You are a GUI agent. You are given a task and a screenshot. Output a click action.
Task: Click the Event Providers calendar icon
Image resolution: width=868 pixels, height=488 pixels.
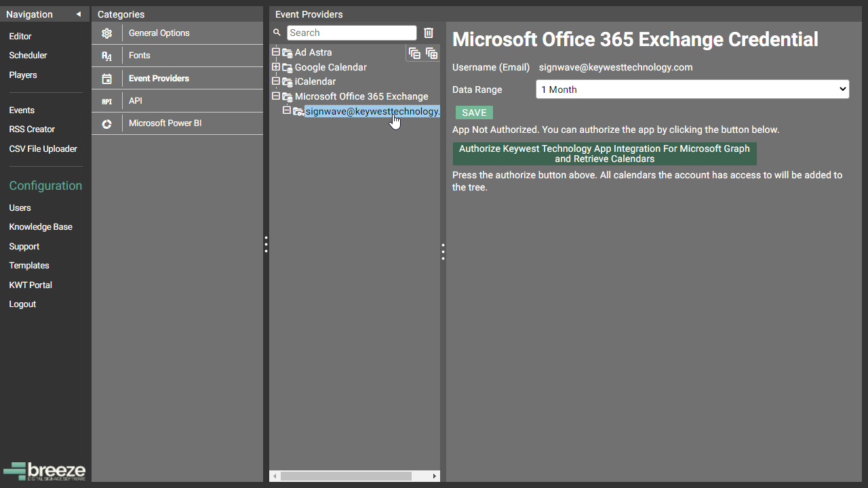pyautogui.click(x=106, y=79)
